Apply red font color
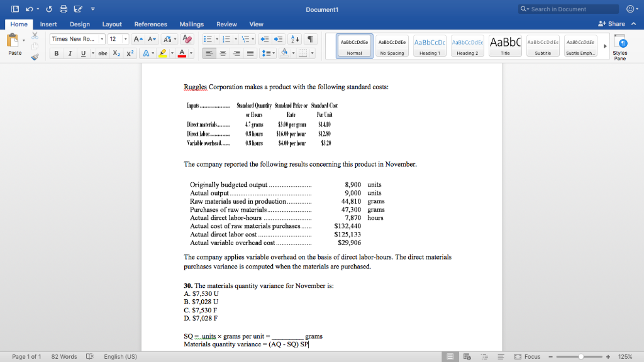This screenshot has height=362, width=644. pyautogui.click(x=182, y=53)
